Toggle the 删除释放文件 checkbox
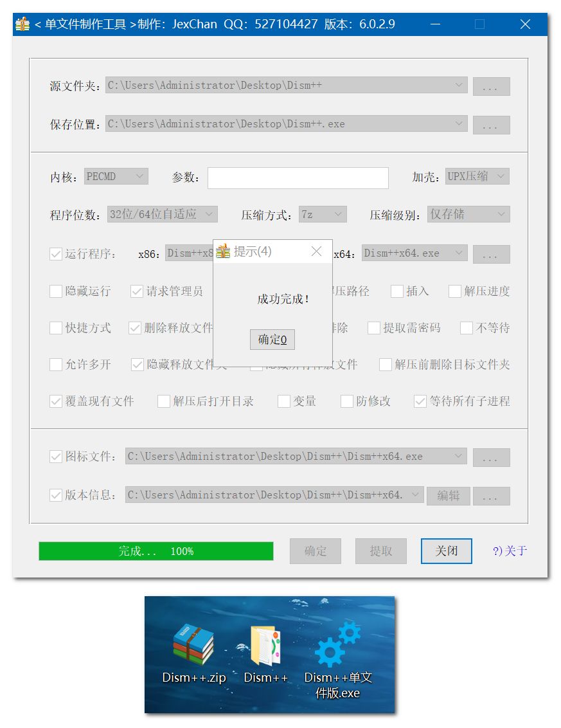 134,328
